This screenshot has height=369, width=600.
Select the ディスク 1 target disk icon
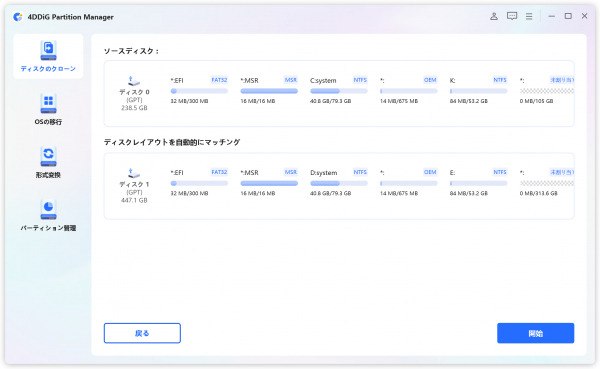click(x=134, y=173)
